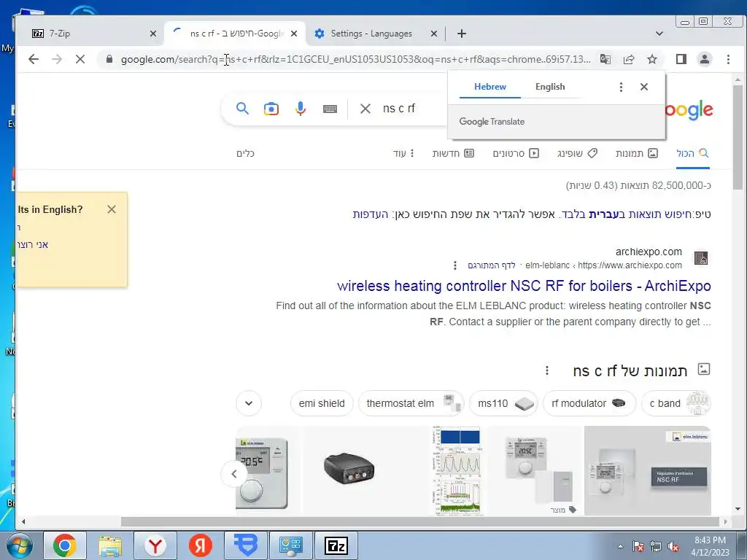Click the העדפות preferences link
The width and height of the screenshot is (747, 560).
click(x=371, y=214)
